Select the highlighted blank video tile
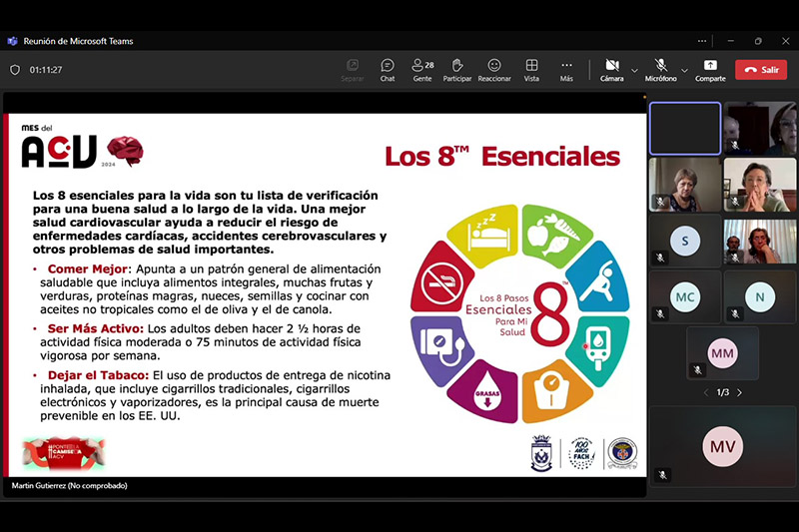Screen dimensions: 799x532 pos(685,129)
